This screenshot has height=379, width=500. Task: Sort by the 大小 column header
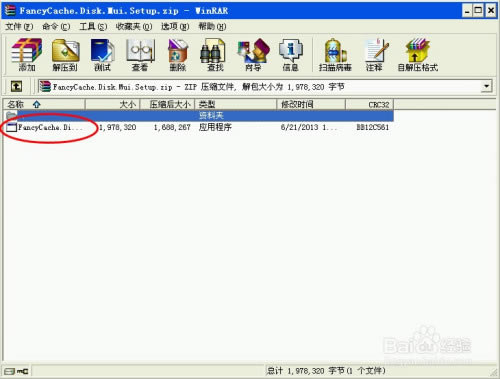tap(112, 104)
